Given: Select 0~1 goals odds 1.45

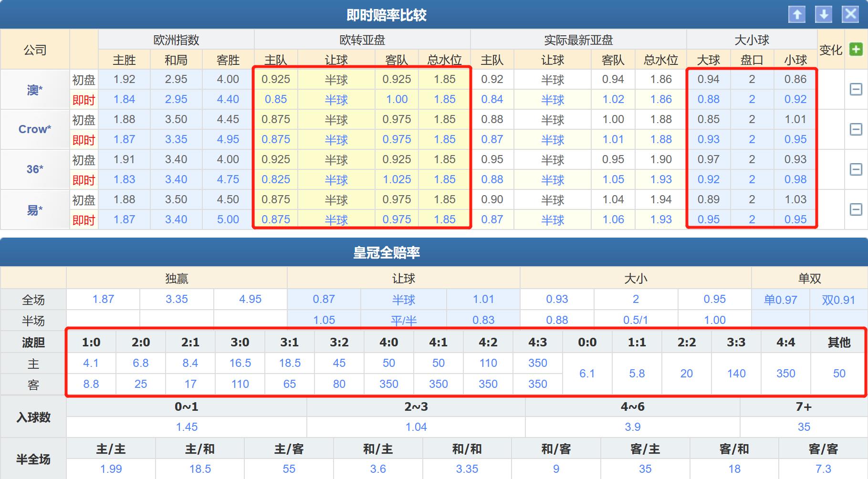Looking at the screenshot, I should pyautogui.click(x=187, y=427).
